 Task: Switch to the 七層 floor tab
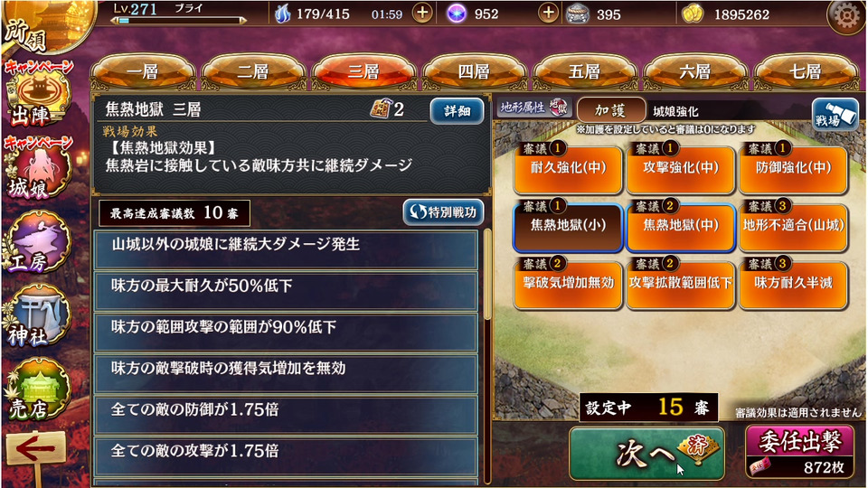[x=806, y=72]
